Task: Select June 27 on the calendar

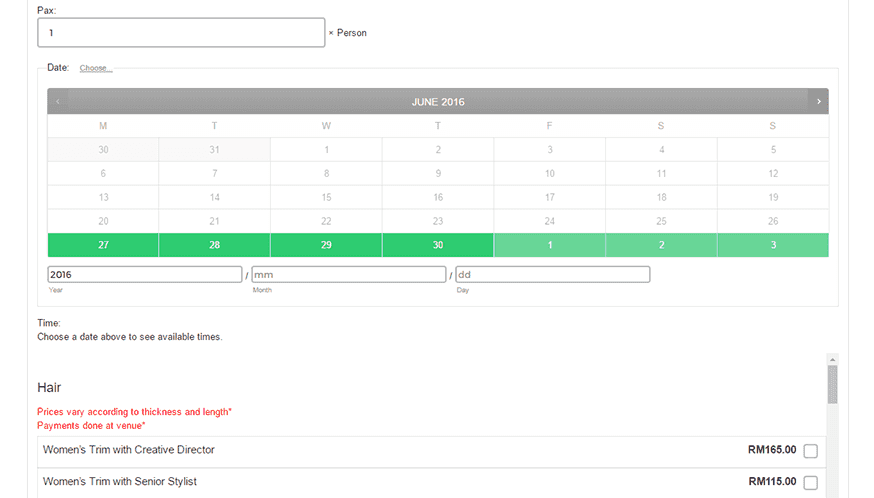Action: tap(103, 245)
